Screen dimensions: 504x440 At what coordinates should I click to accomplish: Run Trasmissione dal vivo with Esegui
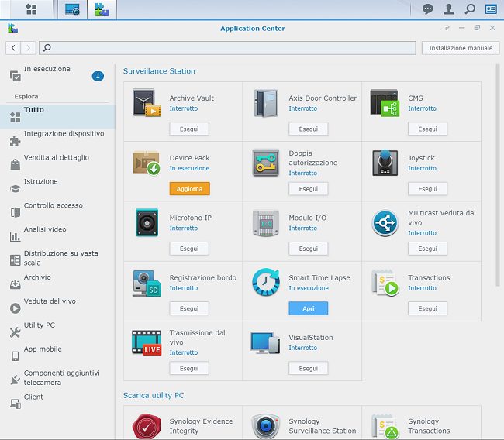189,369
